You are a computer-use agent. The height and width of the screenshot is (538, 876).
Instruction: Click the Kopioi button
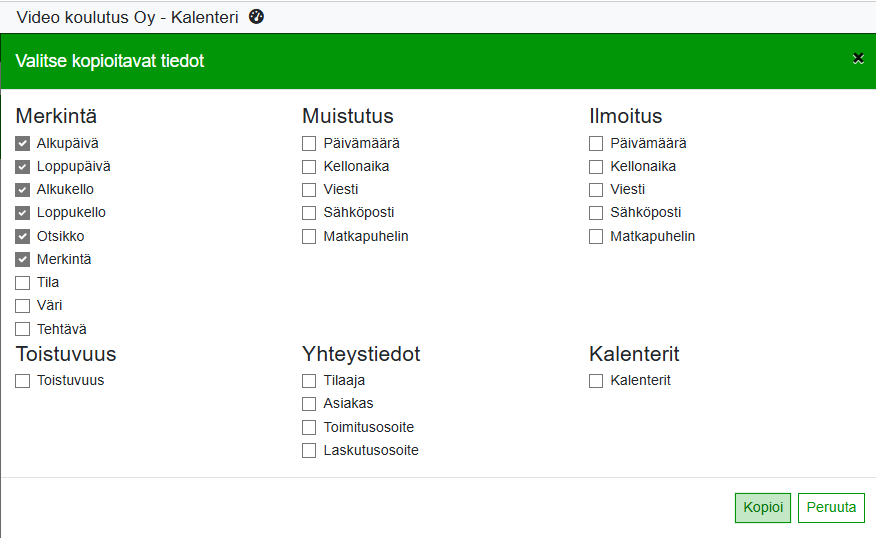(x=763, y=507)
